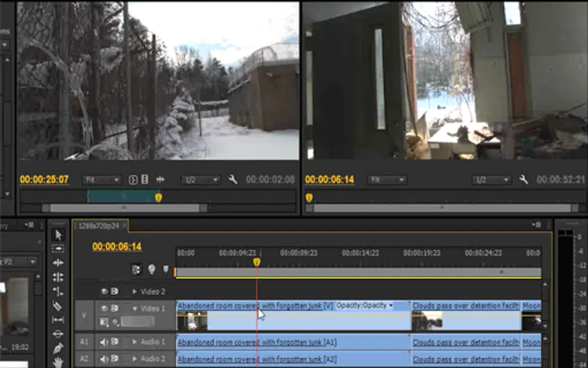588x368 pixels.
Task: Click the timeline timecode 00:00:06:14
Action: point(117,247)
